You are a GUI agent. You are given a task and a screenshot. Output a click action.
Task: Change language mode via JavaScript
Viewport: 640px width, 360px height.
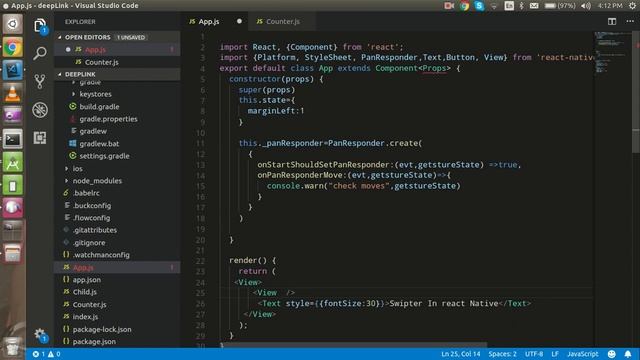tap(582, 354)
